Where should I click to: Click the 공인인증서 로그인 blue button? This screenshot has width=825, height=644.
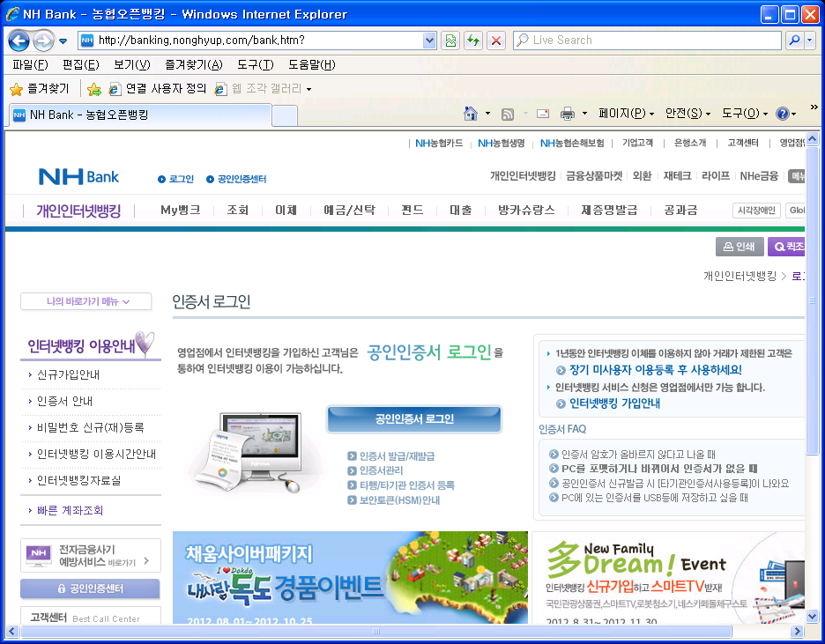[414, 419]
